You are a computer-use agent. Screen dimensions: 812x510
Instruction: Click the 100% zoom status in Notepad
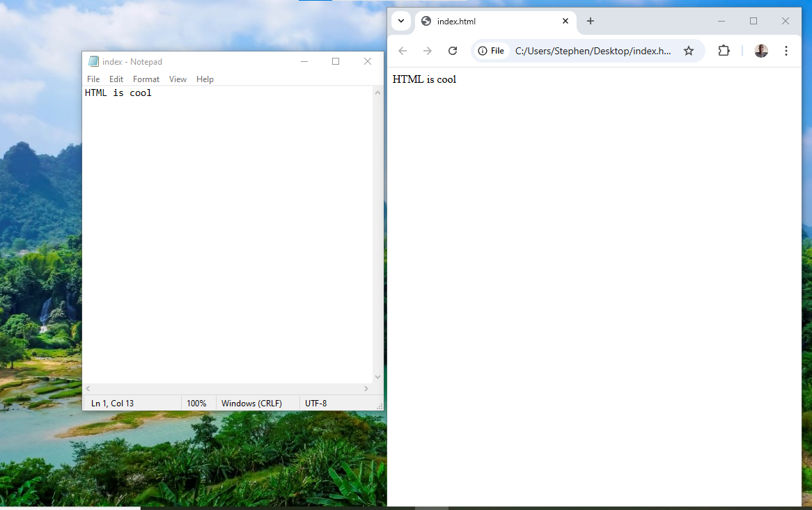pyautogui.click(x=196, y=404)
